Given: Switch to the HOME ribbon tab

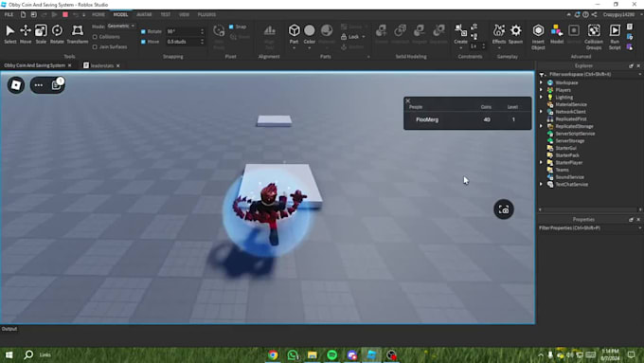Looking at the screenshot, I should [98, 14].
